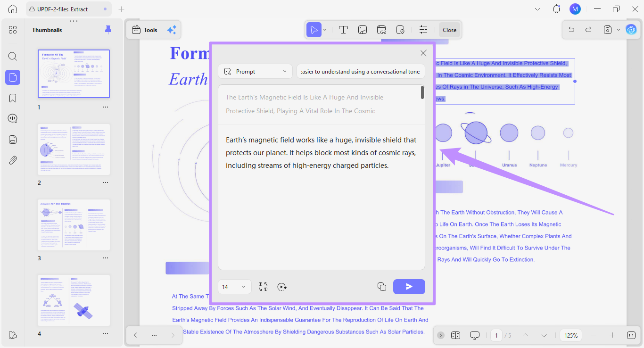
Task: Select the thumbnails panel icon in sidebar
Action: pos(13,77)
